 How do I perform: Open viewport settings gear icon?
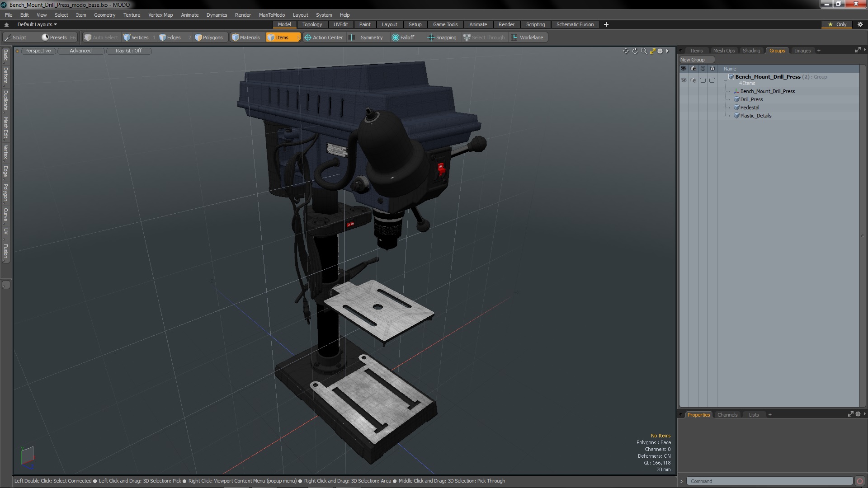(x=660, y=51)
